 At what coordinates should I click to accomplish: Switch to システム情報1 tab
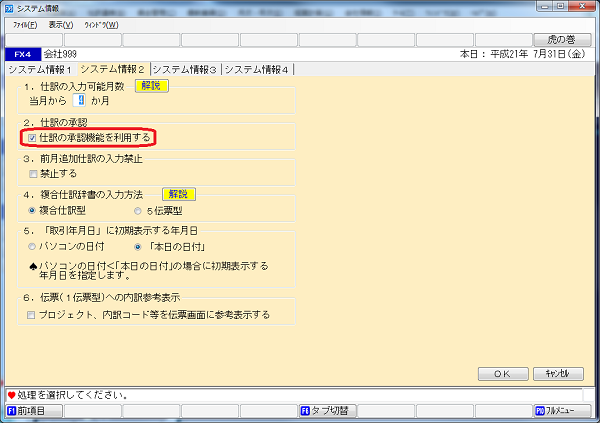tap(40, 70)
